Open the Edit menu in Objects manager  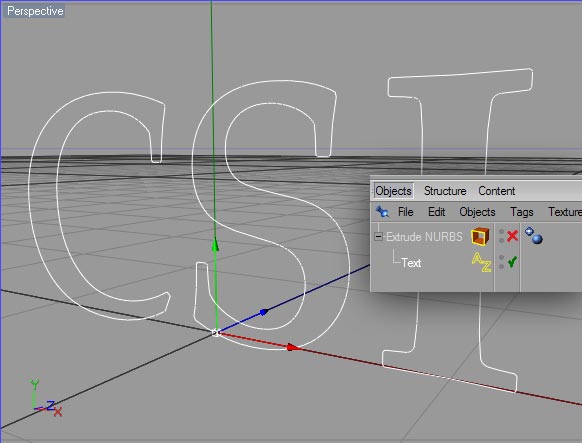point(436,212)
